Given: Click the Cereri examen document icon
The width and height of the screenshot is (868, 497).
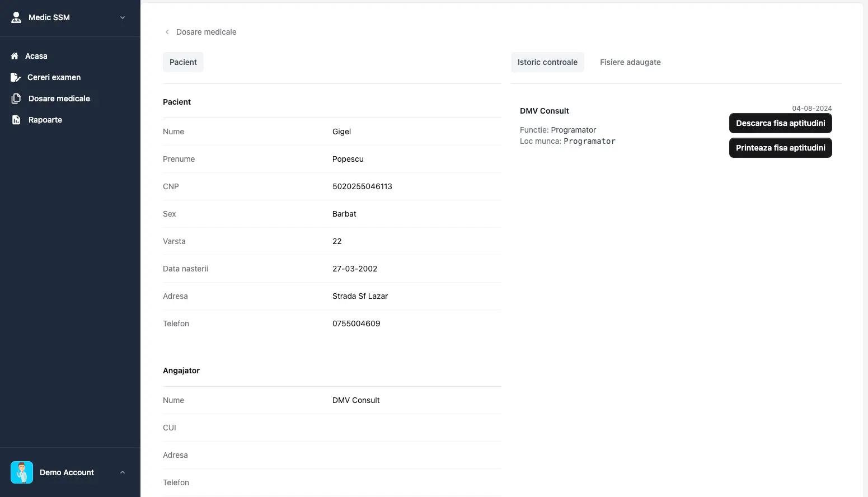Looking at the screenshot, I should 16,77.
